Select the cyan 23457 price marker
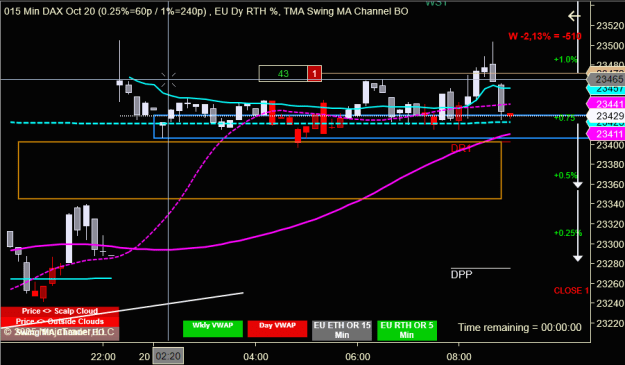The image size is (625, 365). coord(607,88)
